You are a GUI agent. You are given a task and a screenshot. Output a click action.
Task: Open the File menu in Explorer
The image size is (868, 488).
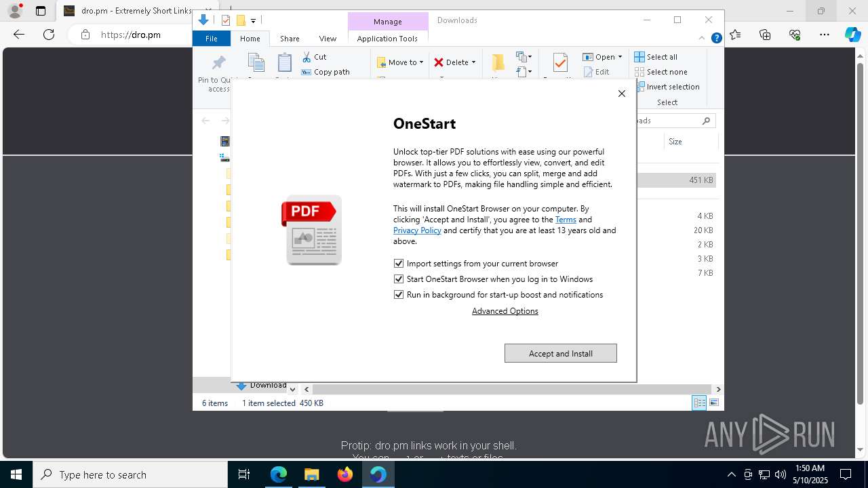(212, 39)
